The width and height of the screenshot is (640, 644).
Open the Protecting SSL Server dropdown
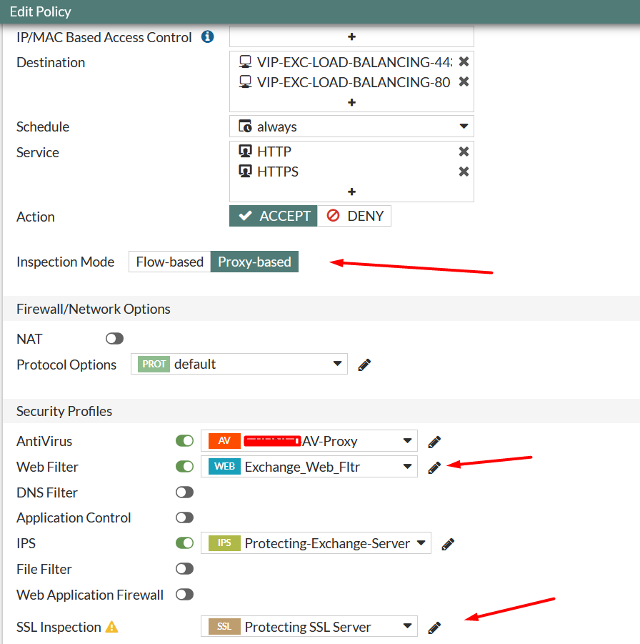click(309, 626)
